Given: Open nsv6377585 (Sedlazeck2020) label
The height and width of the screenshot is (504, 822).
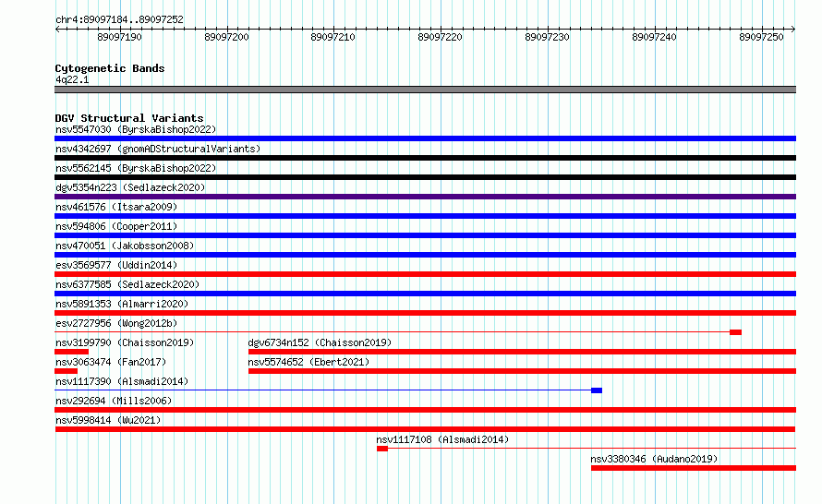Looking at the screenshot, I should 127,284.
